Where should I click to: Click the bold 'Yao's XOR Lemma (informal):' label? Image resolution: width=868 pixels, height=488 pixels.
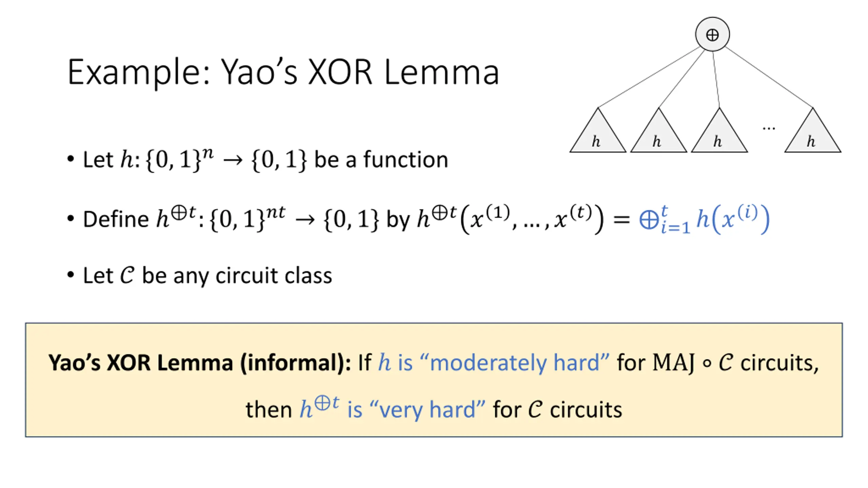200,363
